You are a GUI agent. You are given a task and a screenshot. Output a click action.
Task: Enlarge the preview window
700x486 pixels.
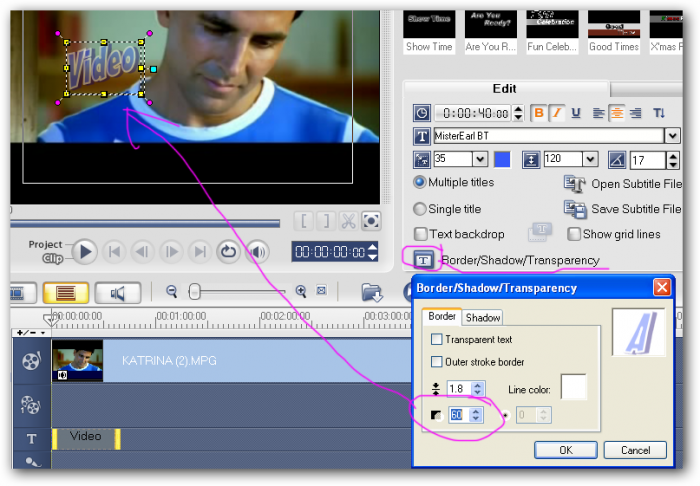(x=371, y=221)
